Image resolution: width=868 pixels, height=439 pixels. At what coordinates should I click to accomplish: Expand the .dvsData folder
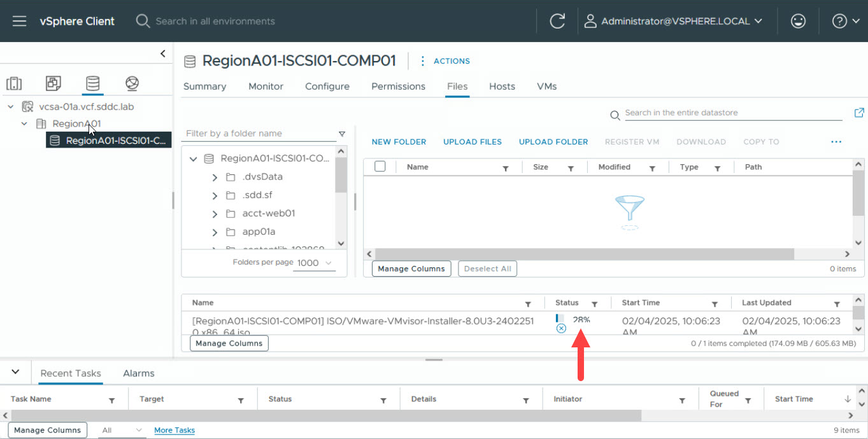(x=215, y=177)
